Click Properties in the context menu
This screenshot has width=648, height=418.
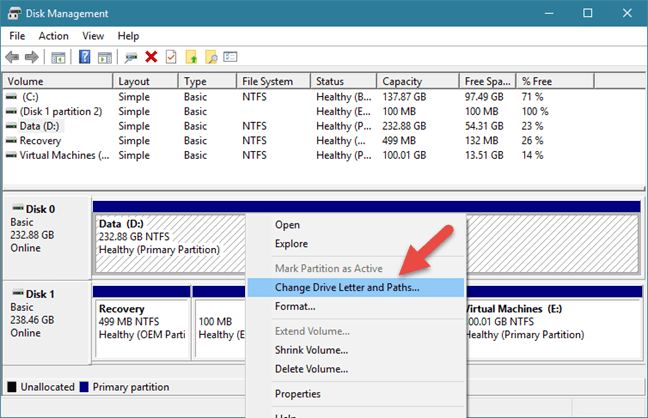297,394
